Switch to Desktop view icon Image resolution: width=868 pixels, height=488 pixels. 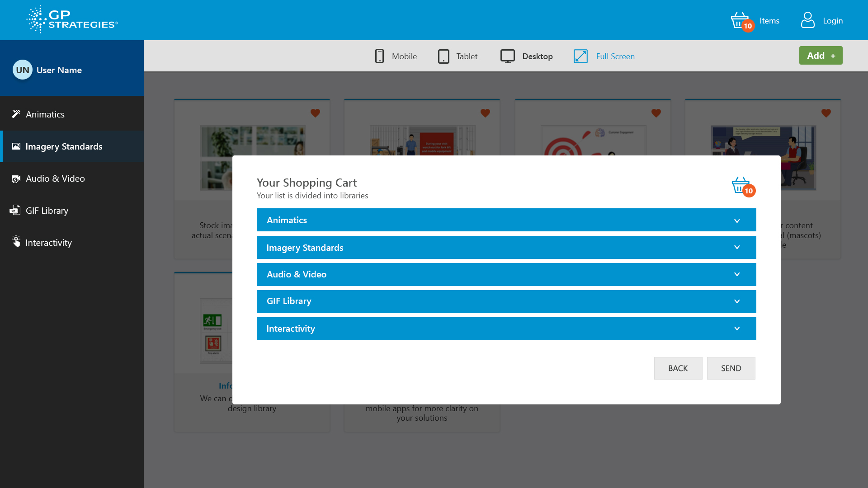507,56
